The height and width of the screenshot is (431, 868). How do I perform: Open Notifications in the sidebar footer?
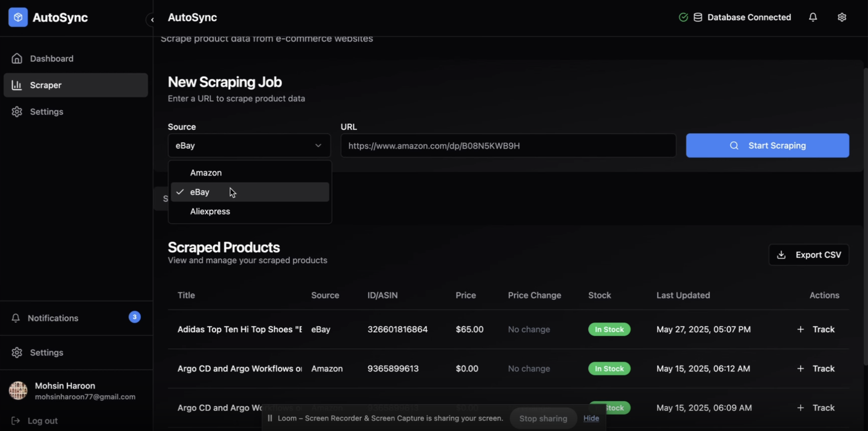coord(76,318)
